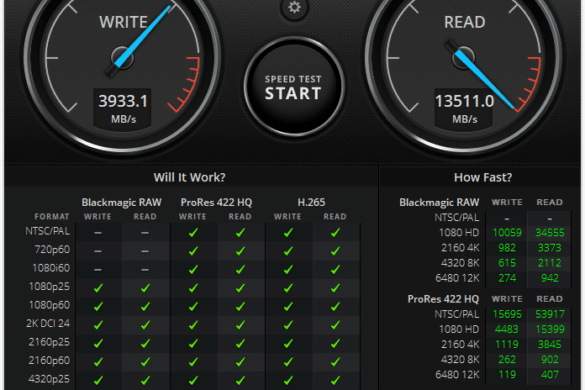Click H.265 write checkmark for 2K DCI 24
Image resolution: width=585 pixels, height=390 pixels.
(288, 325)
